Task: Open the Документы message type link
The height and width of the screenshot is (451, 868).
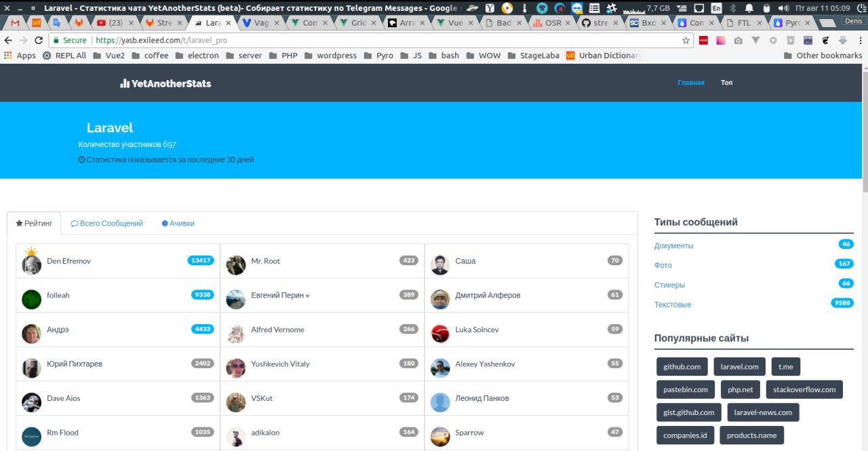Action: tap(674, 246)
